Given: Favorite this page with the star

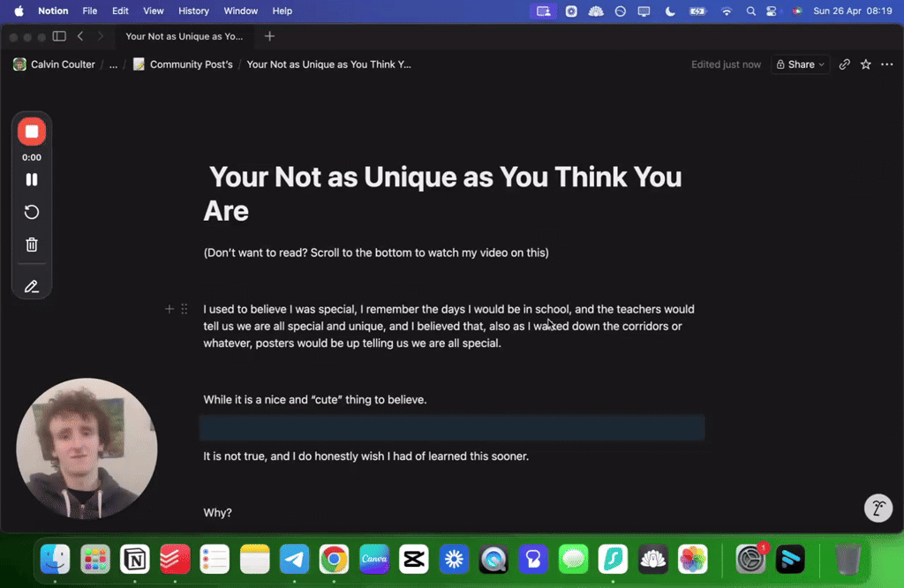Looking at the screenshot, I should (x=865, y=64).
